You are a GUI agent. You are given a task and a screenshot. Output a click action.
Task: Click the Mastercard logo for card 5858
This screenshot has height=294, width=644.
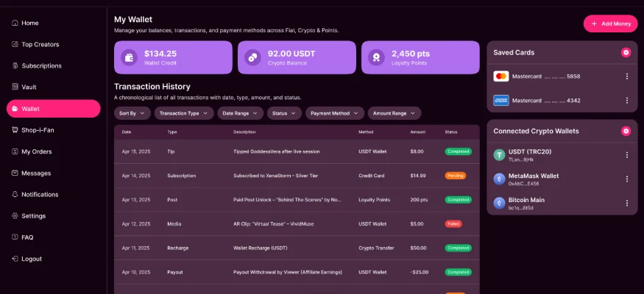coord(501,76)
